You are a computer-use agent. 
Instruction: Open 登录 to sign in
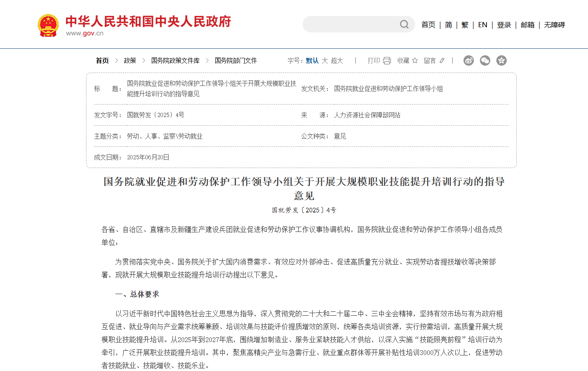504,25
